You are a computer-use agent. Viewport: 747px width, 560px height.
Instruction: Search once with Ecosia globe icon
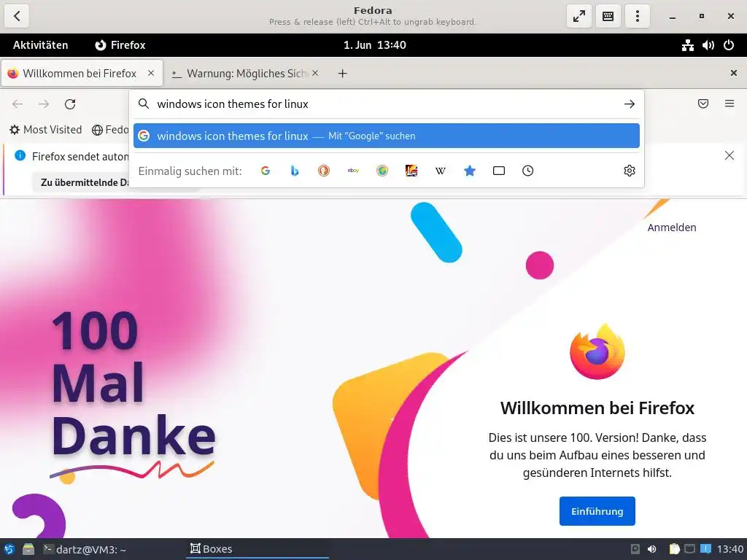tap(382, 171)
